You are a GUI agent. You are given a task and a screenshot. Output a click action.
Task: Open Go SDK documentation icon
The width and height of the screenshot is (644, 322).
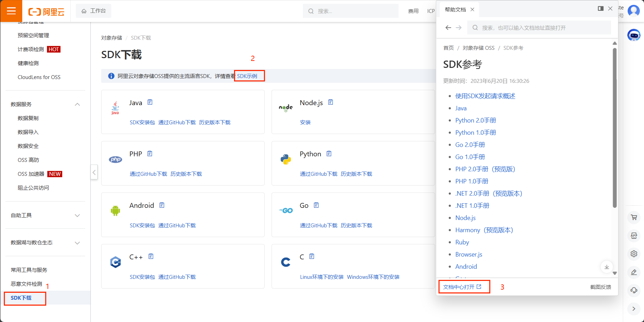316,205
